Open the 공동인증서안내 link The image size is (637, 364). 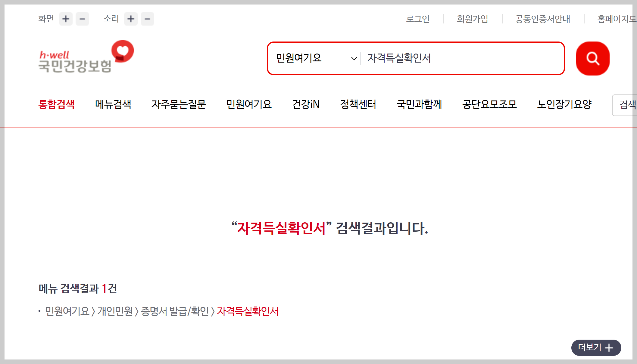(x=542, y=19)
